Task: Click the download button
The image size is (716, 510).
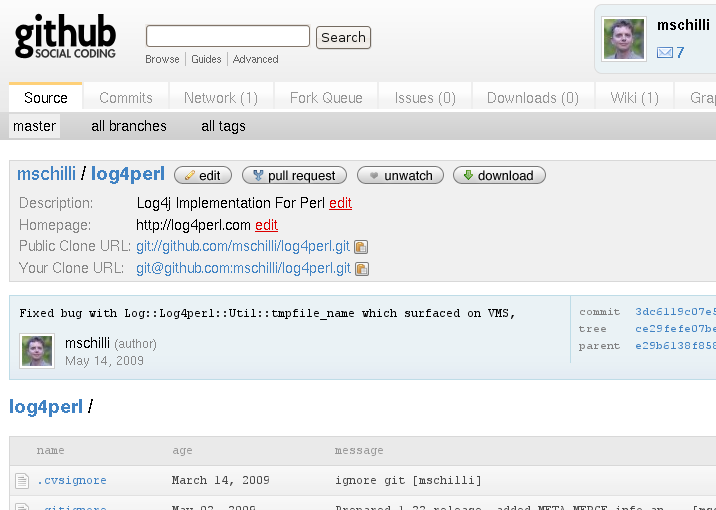Action: click(x=500, y=175)
